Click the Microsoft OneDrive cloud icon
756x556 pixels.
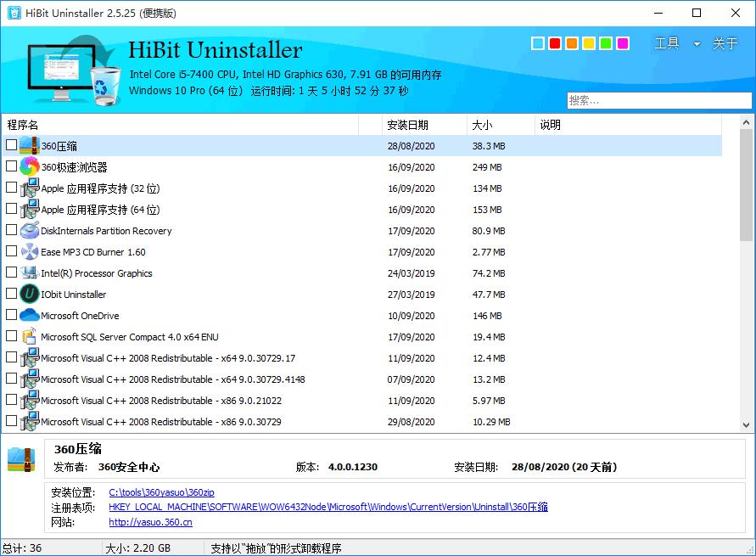30,316
